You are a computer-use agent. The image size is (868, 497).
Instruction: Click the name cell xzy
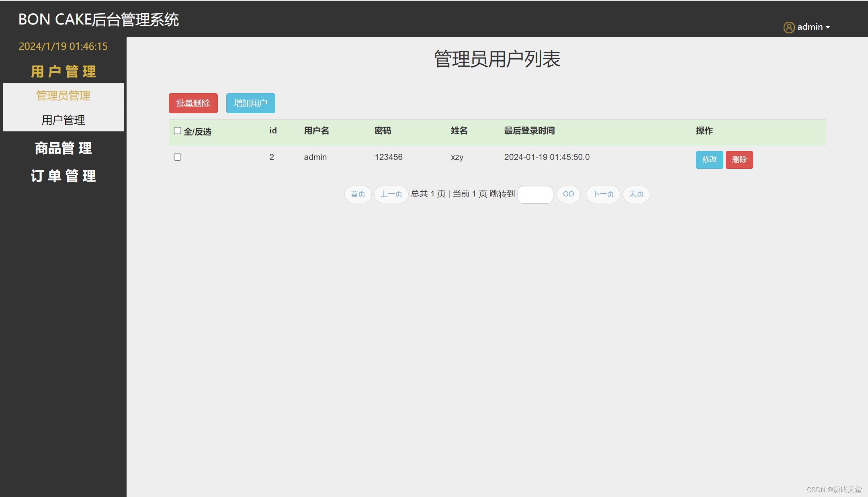(457, 157)
